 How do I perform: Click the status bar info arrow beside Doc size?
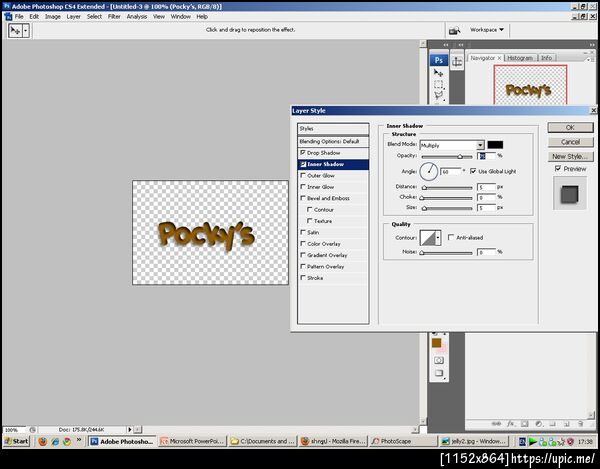[x=129, y=430]
